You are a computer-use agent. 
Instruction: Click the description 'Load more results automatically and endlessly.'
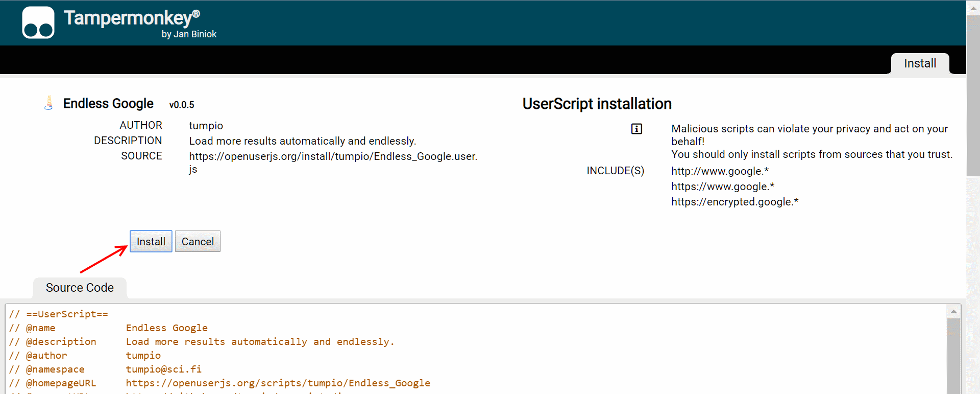pos(303,141)
